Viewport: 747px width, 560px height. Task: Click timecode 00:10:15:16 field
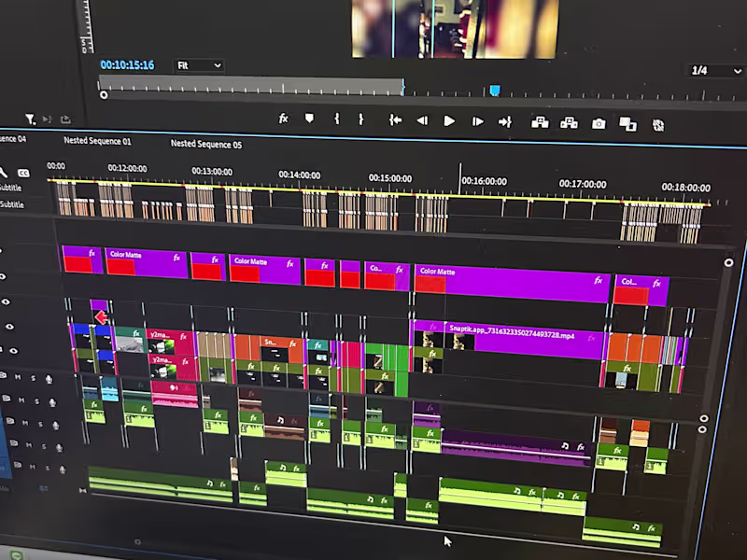pos(127,64)
